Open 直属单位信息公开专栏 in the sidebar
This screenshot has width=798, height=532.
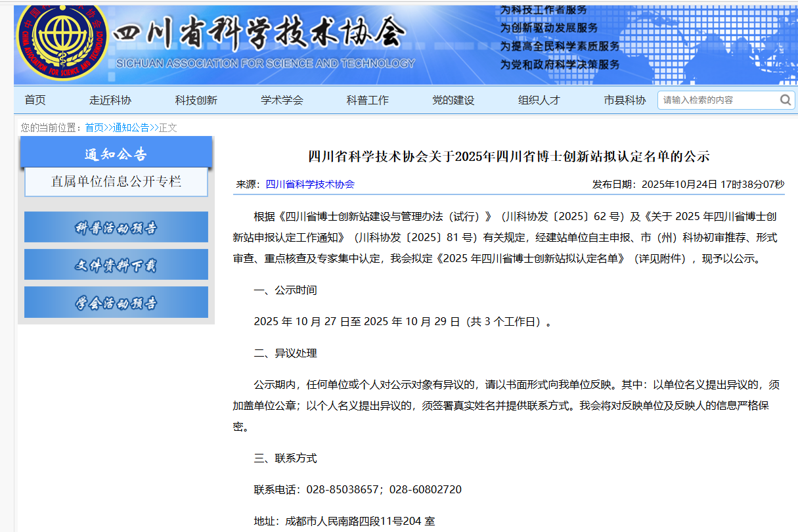[x=116, y=183]
